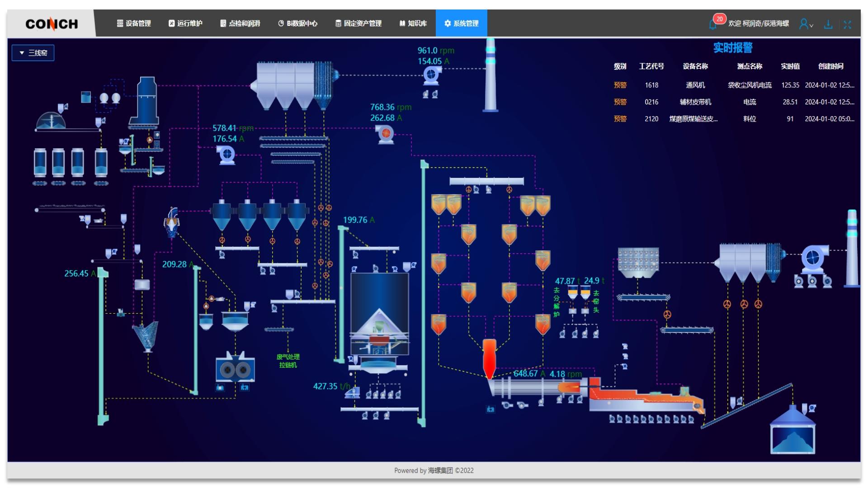Click the exhaust fan icon at 961.0 rpm

[432, 75]
